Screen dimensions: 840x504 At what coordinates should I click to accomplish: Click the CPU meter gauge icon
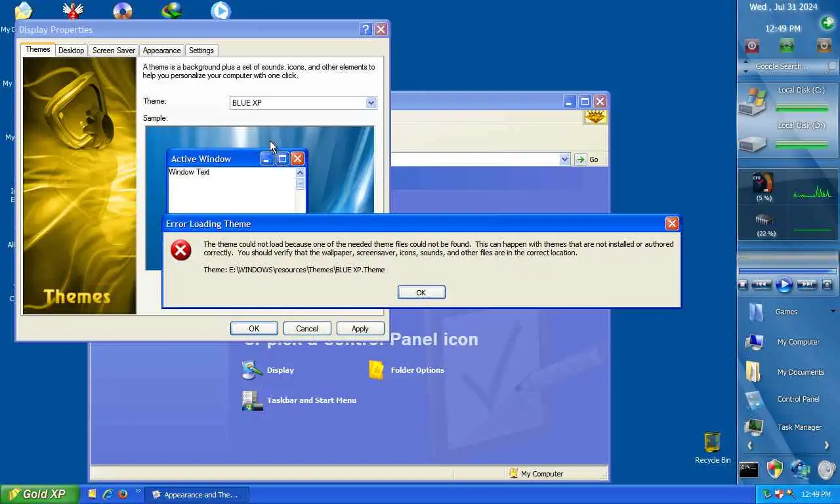click(x=763, y=183)
